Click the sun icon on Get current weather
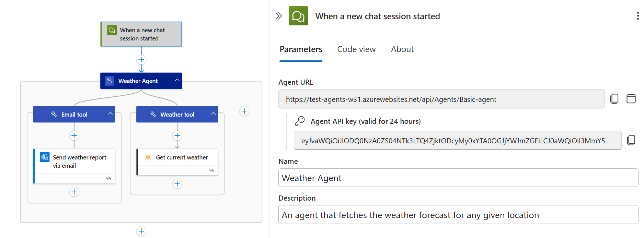Viewport: 644px width, 238px height. click(148, 157)
